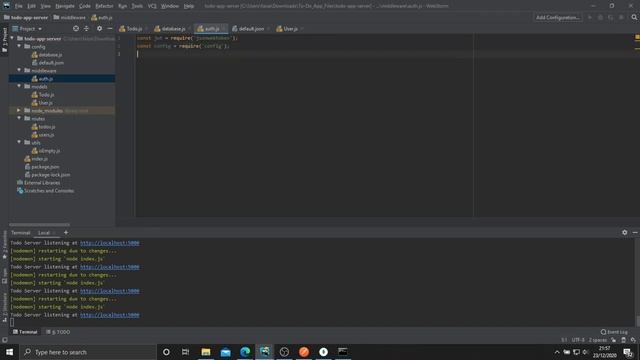Screen dimensions: 640x360
Task: Open the Project view dropdown
Action: (27, 29)
